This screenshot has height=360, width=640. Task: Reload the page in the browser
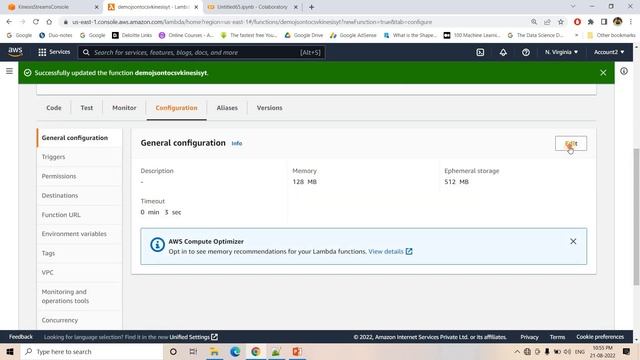[36, 22]
